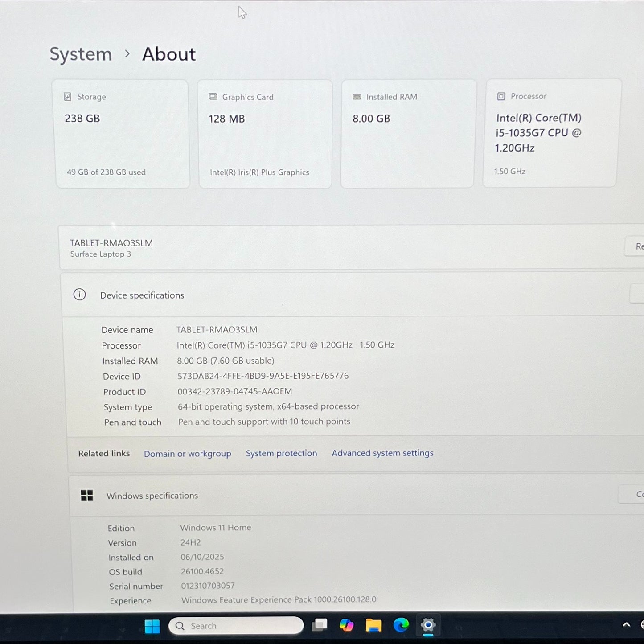The height and width of the screenshot is (644, 644).
Task: Click inside the taskbar Search field
Action: [x=236, y=626]
